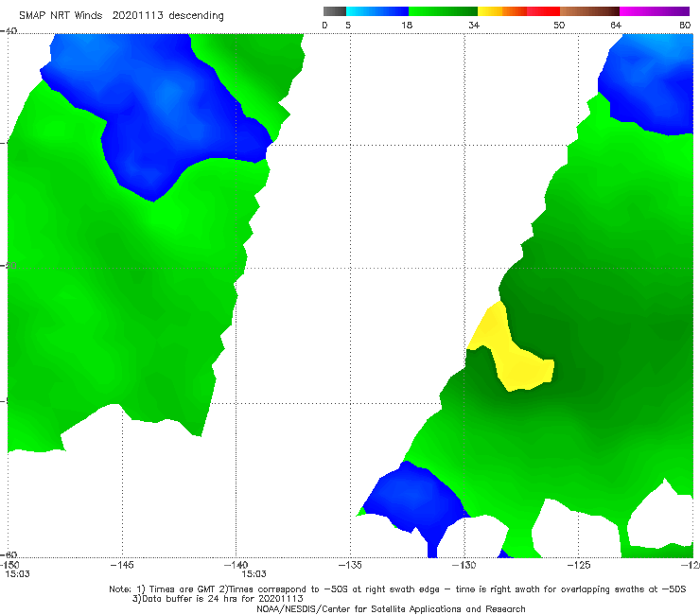Pick the green segment of the color bar
Image resolution: width=700 pixels, height=615 pixels.
443,11
